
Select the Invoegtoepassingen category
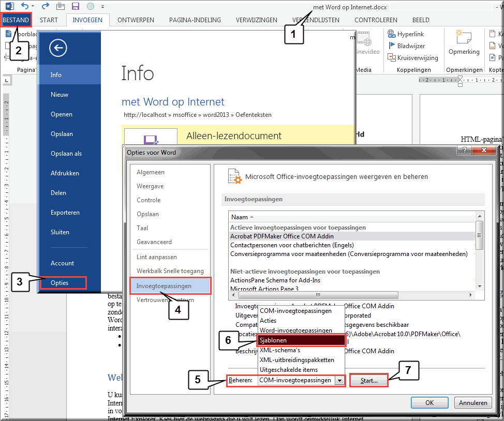pos(170,286)
